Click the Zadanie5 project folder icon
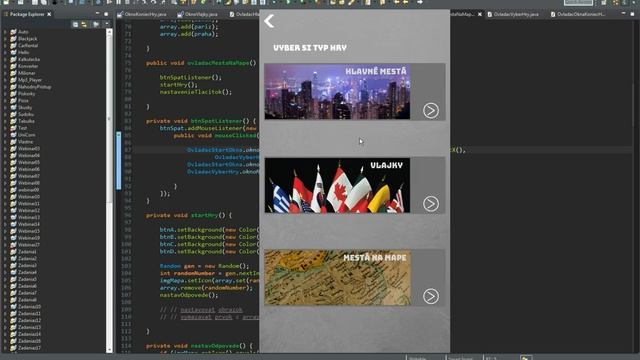 tap(13, 279)
